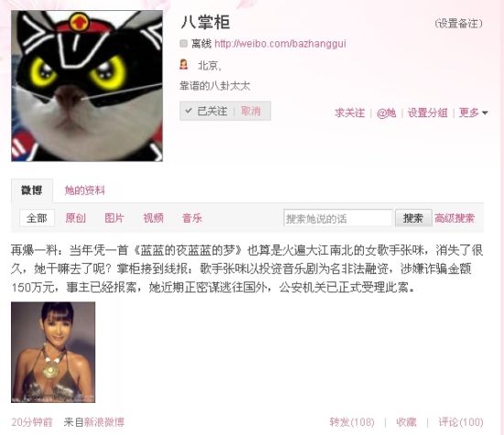Click the female gender icon beside 北京
This screenshot has width=504, height=435.
coord(183,64)
